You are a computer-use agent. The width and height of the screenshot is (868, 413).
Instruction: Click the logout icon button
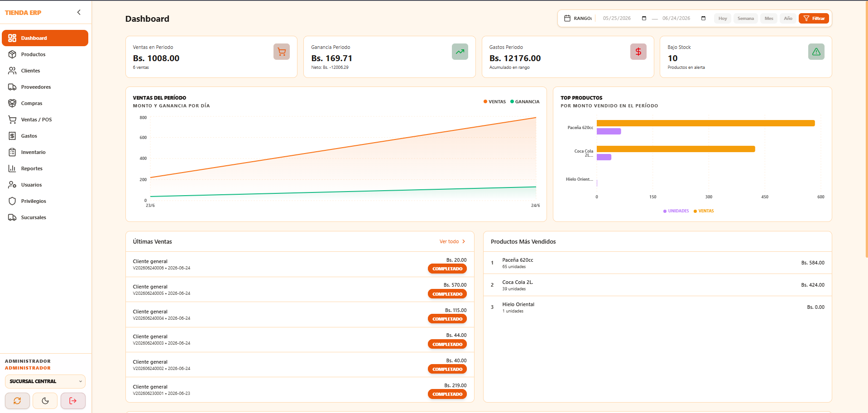(x=73, y=401)
